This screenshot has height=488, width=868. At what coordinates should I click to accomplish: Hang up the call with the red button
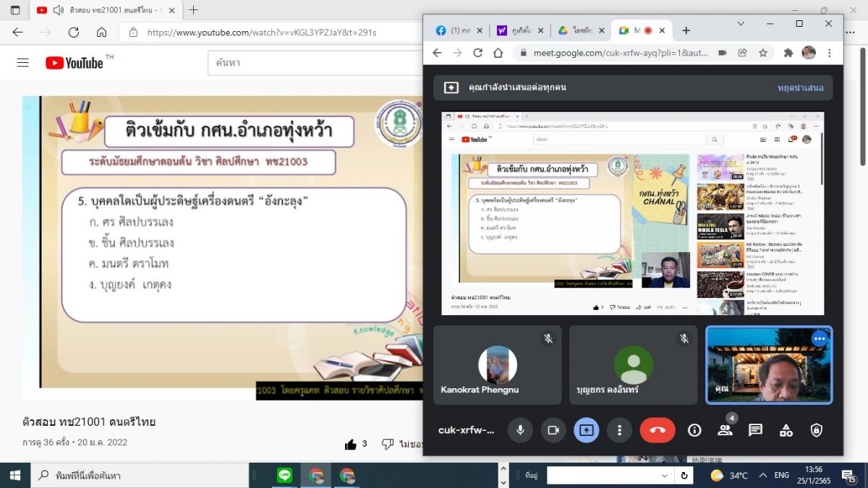tap(657, 430)
